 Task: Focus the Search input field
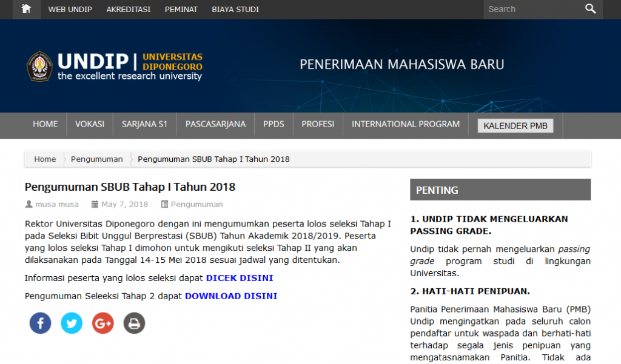(x=531, y=9)
